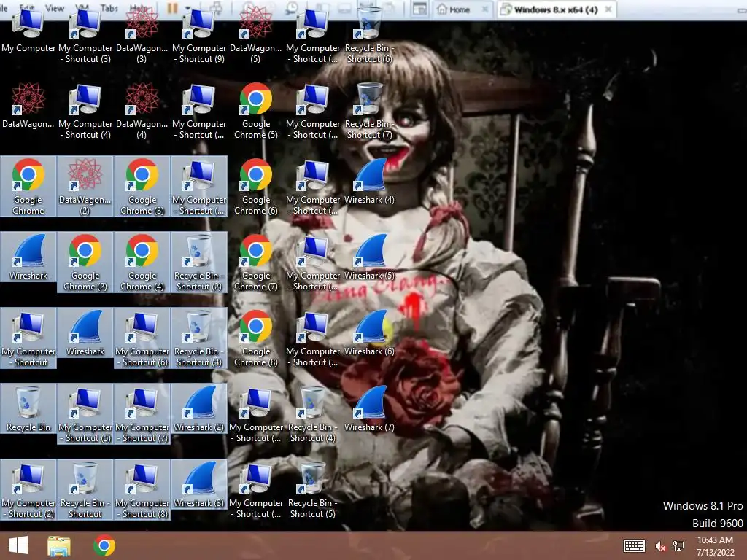Click the Google Chrome (7) shortcut
The height and width of the screenshot is (560, 747).
pos(256,262)
